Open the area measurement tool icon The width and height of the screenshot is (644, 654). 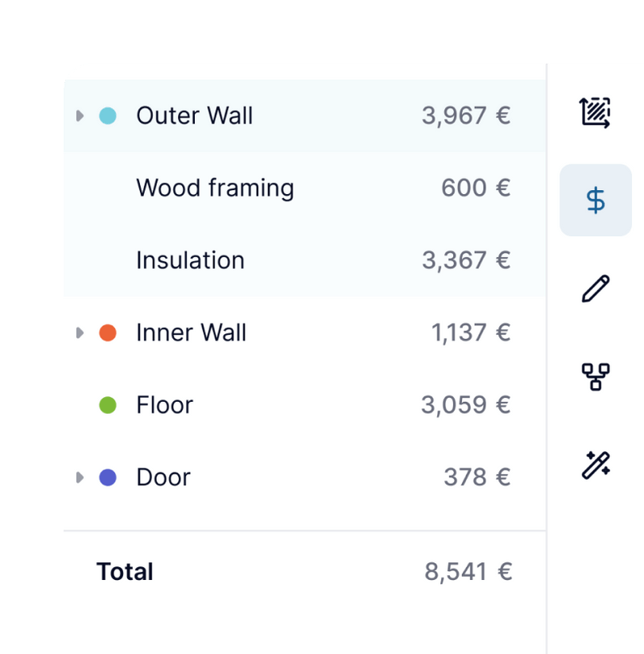tap(596, 113)
